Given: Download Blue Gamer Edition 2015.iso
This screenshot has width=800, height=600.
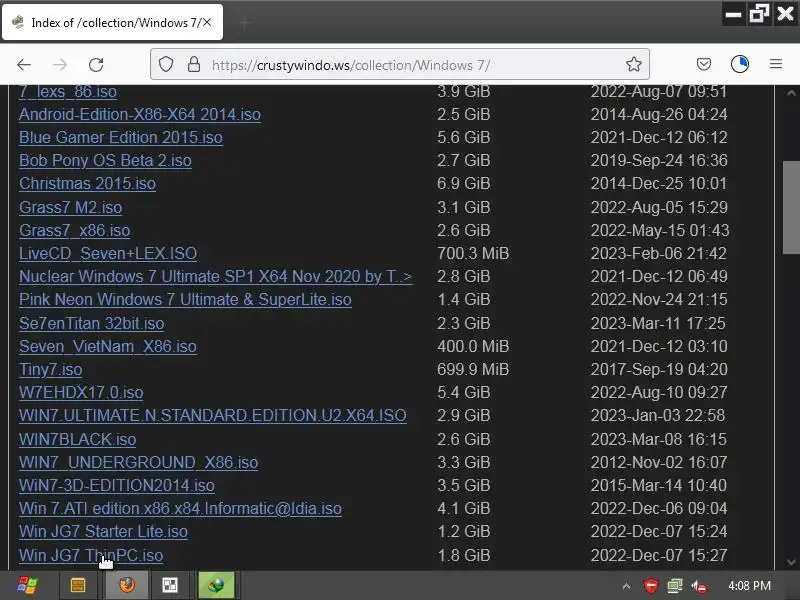Looking at the screenshot, I should coord(121,137).
